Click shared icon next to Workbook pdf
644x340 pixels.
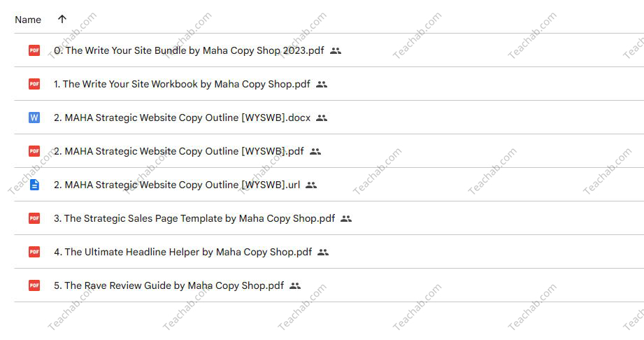point(322,84)
